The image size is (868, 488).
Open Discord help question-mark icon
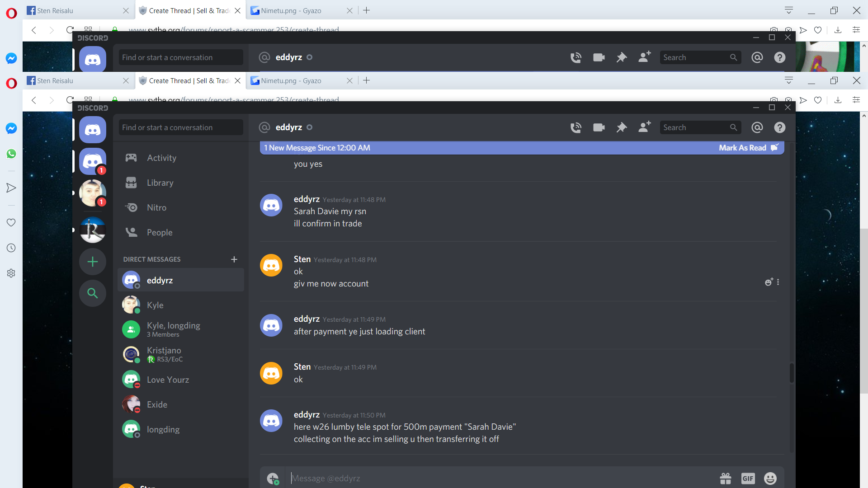[779, 128]
